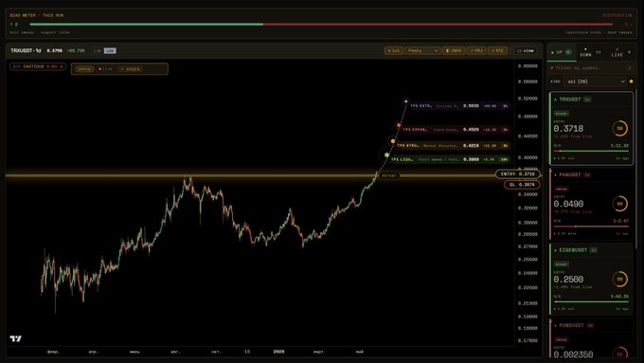Screen dimensions: 644x363
Task: Click the TradingView logo on chart
Action: click(x=15, y=338)
